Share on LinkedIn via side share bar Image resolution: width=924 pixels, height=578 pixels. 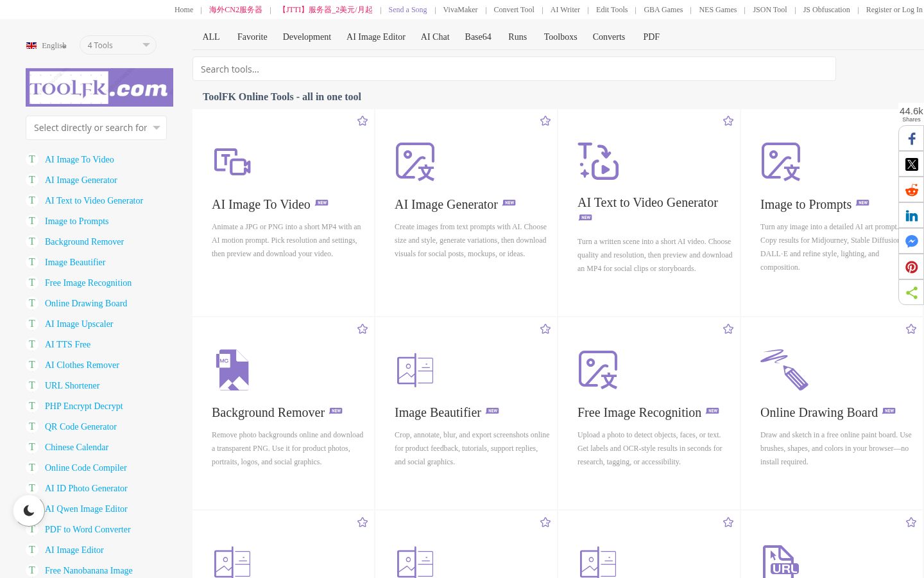pyautogui.click(x=911, y=216)
